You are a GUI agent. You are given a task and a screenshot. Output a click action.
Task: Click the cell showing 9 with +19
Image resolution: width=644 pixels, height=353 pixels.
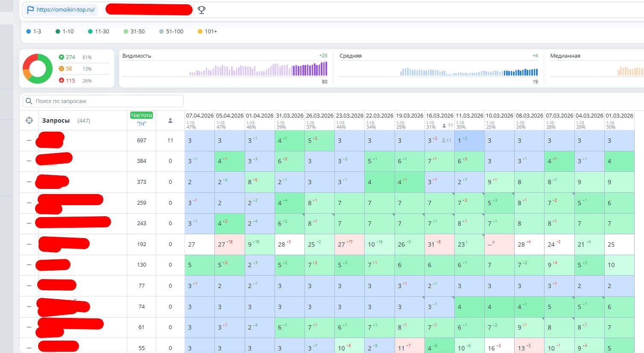(260, 244)
